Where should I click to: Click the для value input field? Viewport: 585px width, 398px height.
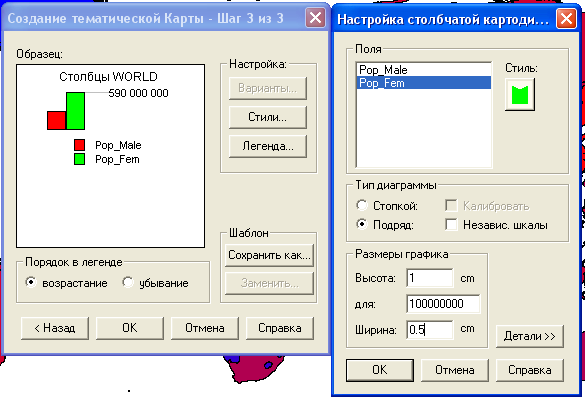pos(443,304)
